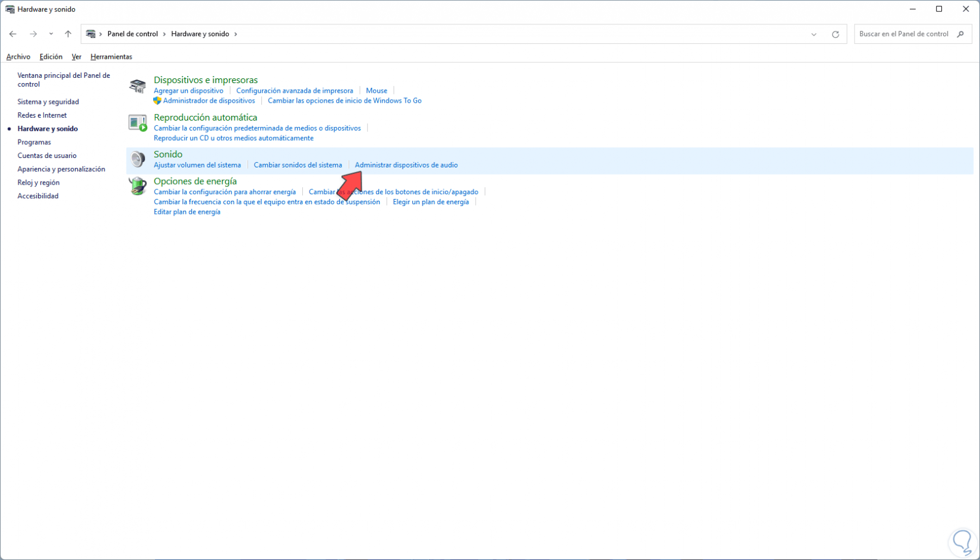Image resolution: width=980 pixels, height=560 pixels.
Task: Open Cuentas de usuario in sidebar
Action: [47, 156]
